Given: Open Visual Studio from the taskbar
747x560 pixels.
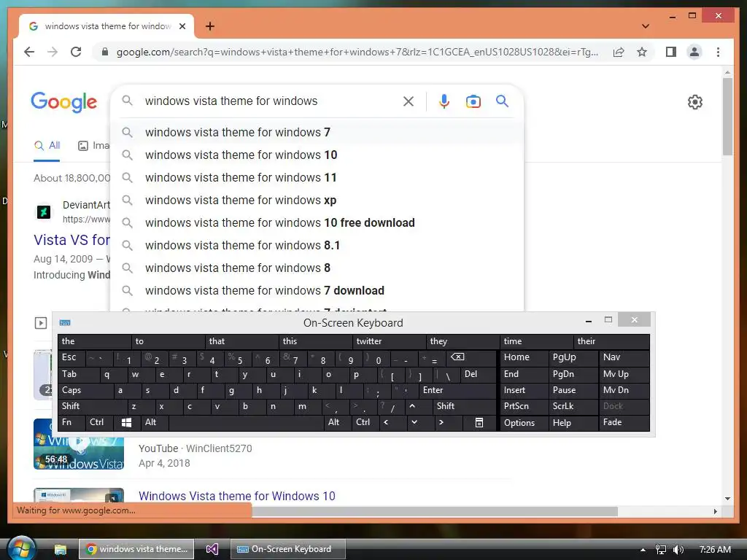Looking at the screenshot, I should click(212, 549).
